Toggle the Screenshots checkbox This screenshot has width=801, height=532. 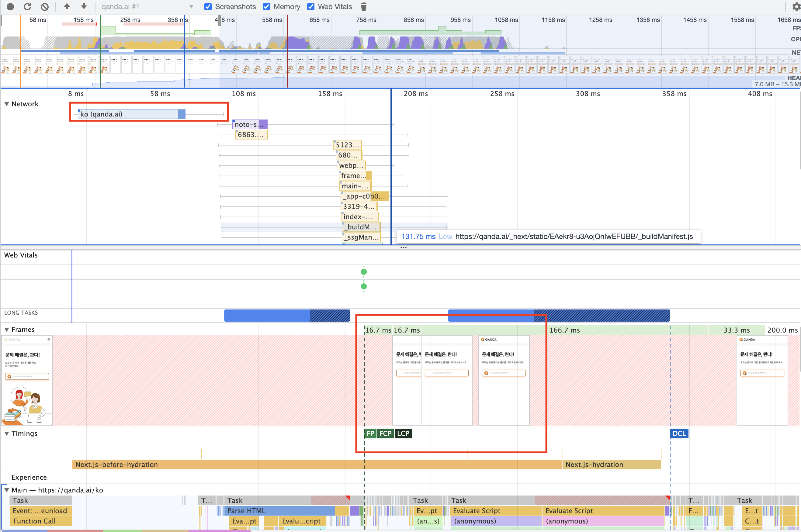(x=208, y=6)
